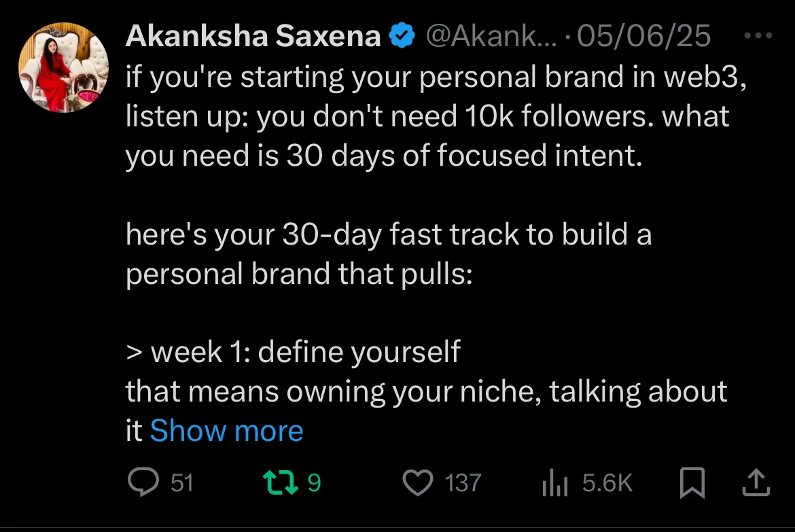795x532 pixels.
Task: Open Akanksha Saxena's profile picture
Action: (x=63, y=67)
